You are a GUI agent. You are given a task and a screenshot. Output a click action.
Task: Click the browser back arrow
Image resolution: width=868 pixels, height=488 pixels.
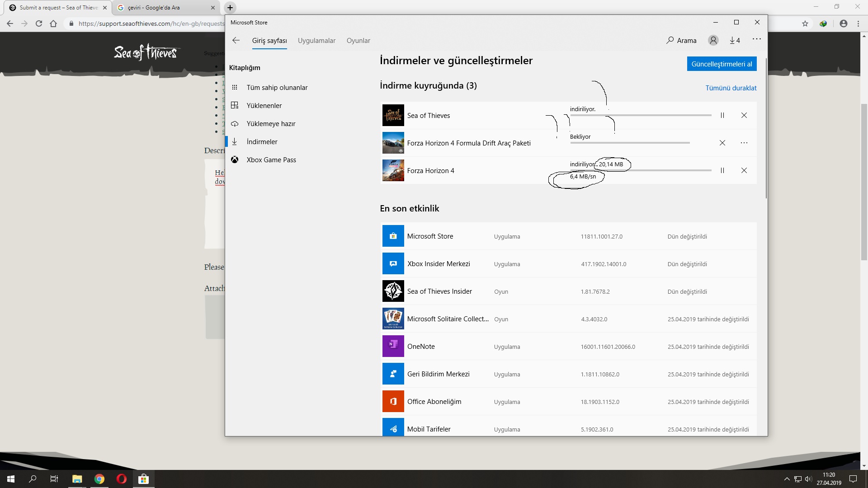10,23
